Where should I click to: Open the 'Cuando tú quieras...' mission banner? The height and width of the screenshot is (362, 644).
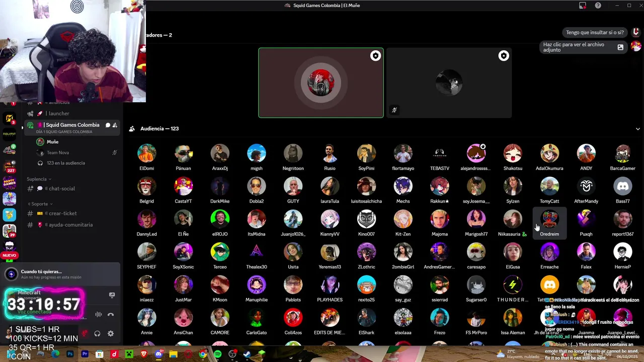coord(60,274)
